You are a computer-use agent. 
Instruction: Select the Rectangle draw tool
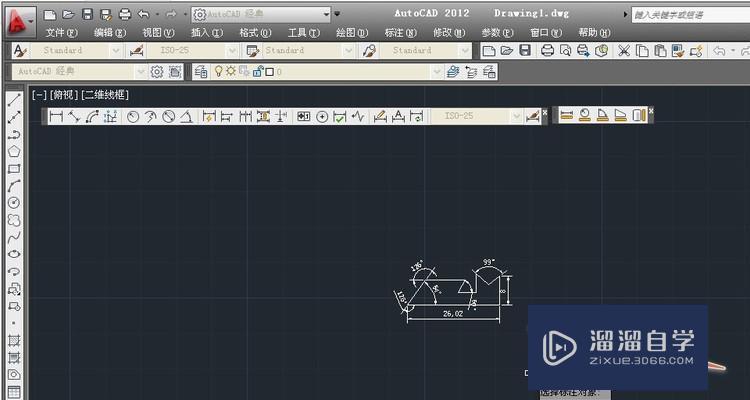tap(14, 168)
